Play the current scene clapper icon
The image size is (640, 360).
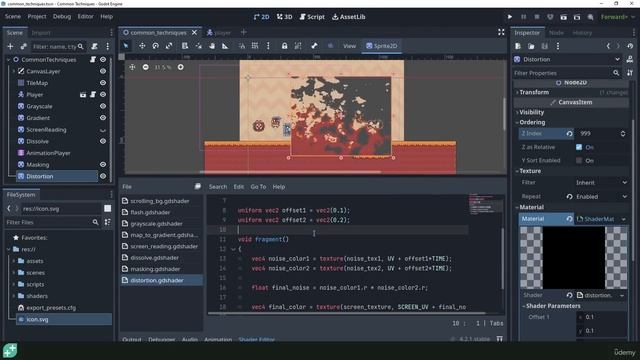click(563, 17)
